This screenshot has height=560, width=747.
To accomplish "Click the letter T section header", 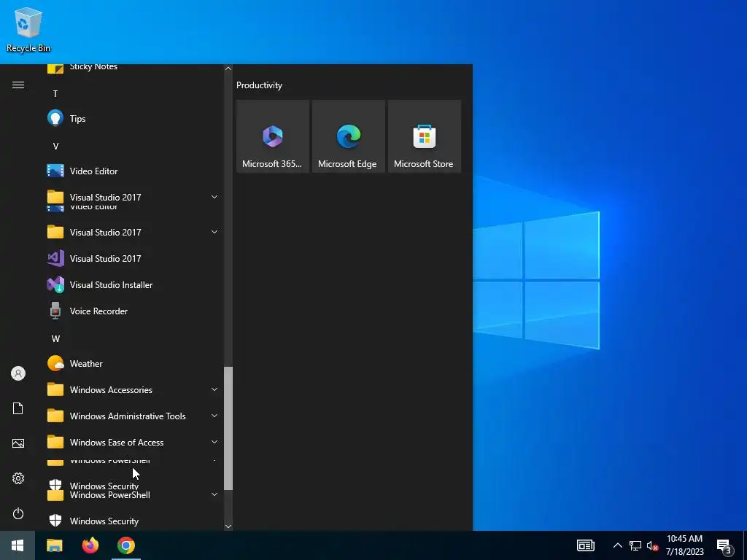I will [x=55, y=94].
